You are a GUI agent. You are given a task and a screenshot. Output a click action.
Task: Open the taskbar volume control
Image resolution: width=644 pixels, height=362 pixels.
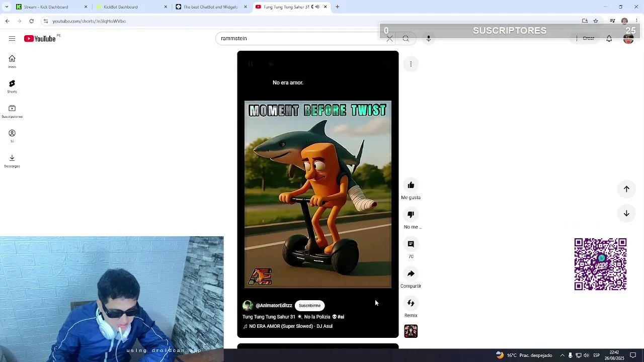click(586, 355)
